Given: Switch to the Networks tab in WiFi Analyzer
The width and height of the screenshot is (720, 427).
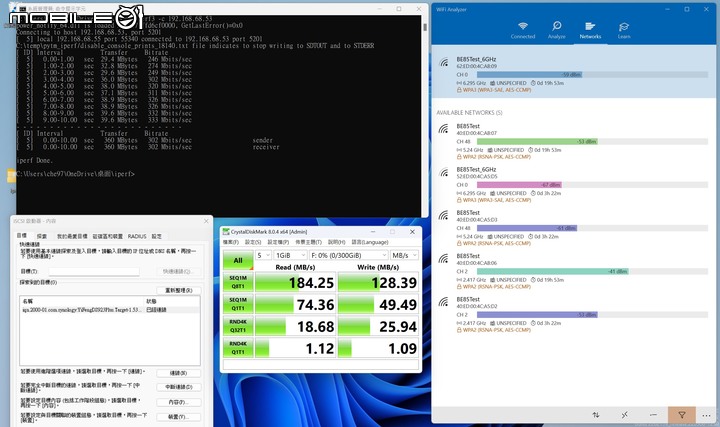Looking at the screenshot, I should [x=590, y=29].
